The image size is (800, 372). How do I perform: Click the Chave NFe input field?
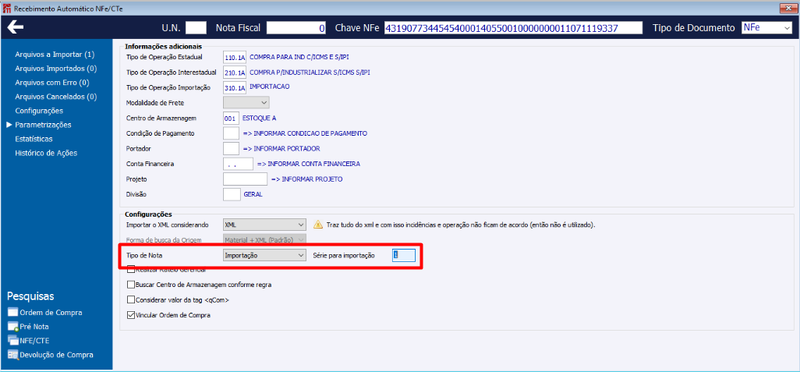pos(513,28)
